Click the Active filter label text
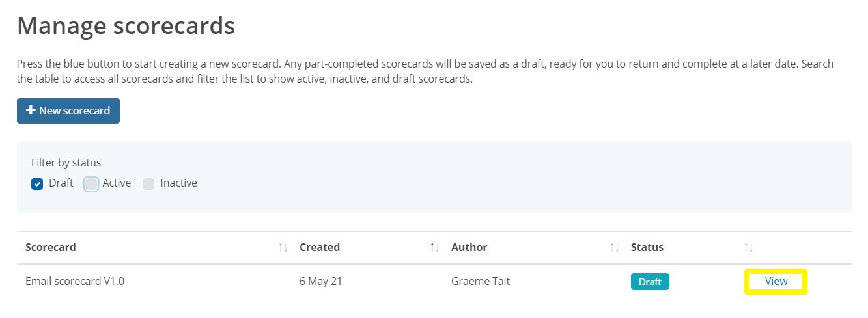 pos(117,183)
